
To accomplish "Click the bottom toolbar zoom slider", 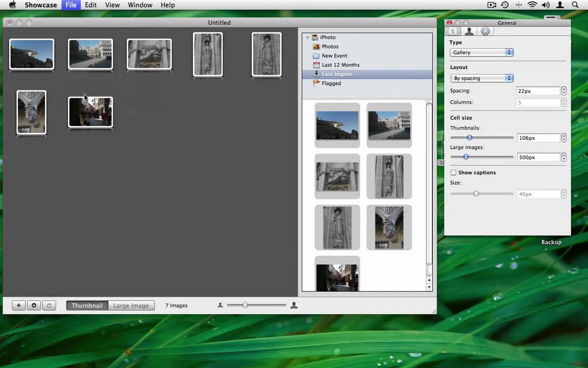I will [x=257, y=305].
